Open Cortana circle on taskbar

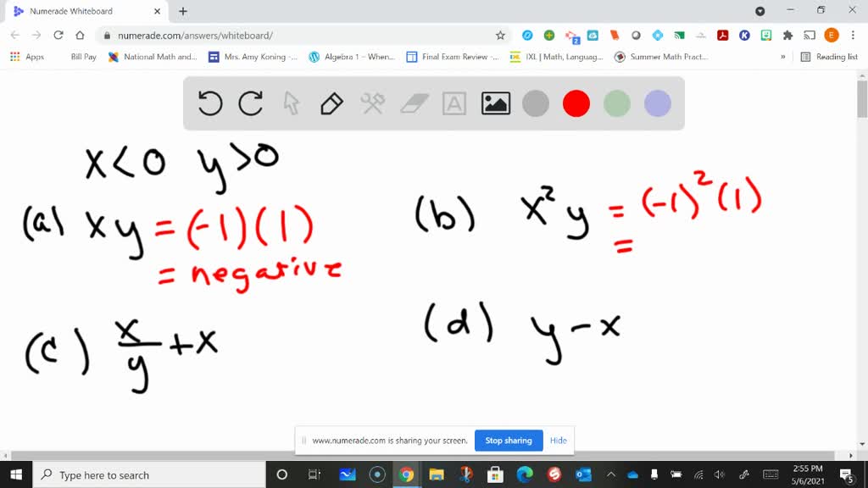[x=281, y=474]
